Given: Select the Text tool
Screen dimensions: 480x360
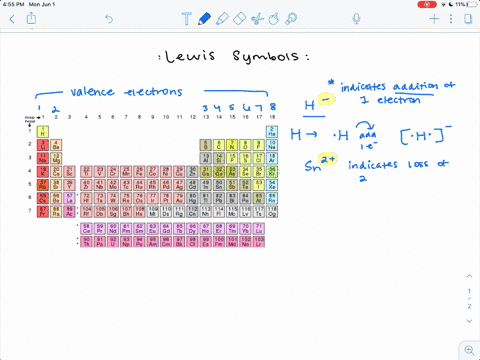Looking at the screenshot, I should click(187, 19).
